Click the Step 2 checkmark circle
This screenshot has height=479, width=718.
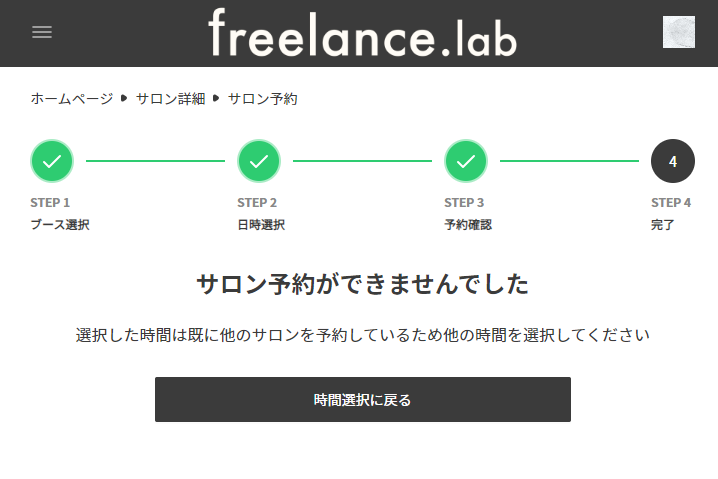click(x=259, y=161)
